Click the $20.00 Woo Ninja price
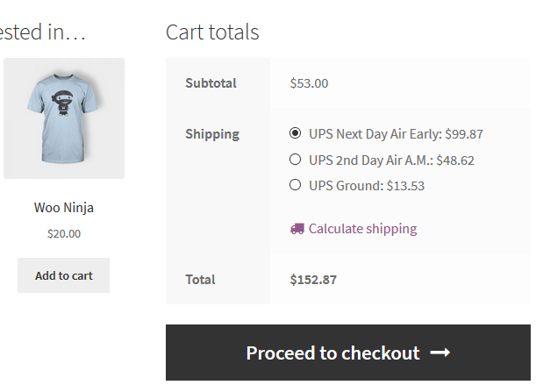 pyautogui.click(x=63, y=234)
